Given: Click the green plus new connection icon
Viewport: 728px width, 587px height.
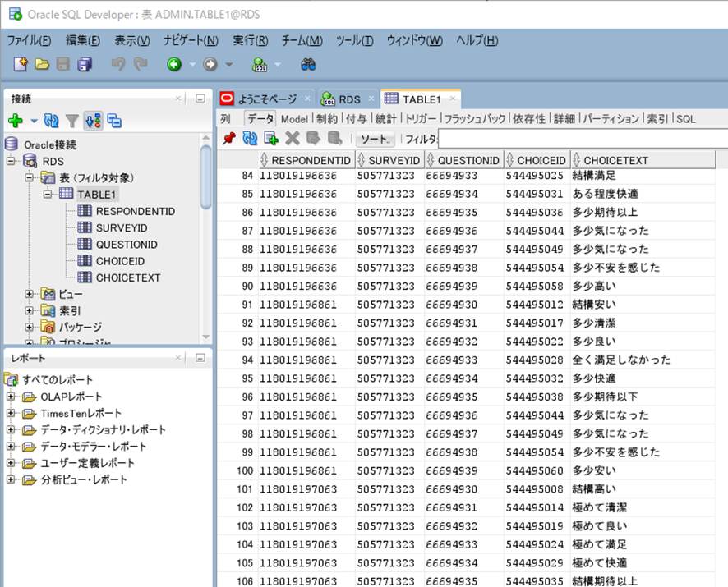Looking at the screenshot, I should pyautogui.click(x=16, y=122).
